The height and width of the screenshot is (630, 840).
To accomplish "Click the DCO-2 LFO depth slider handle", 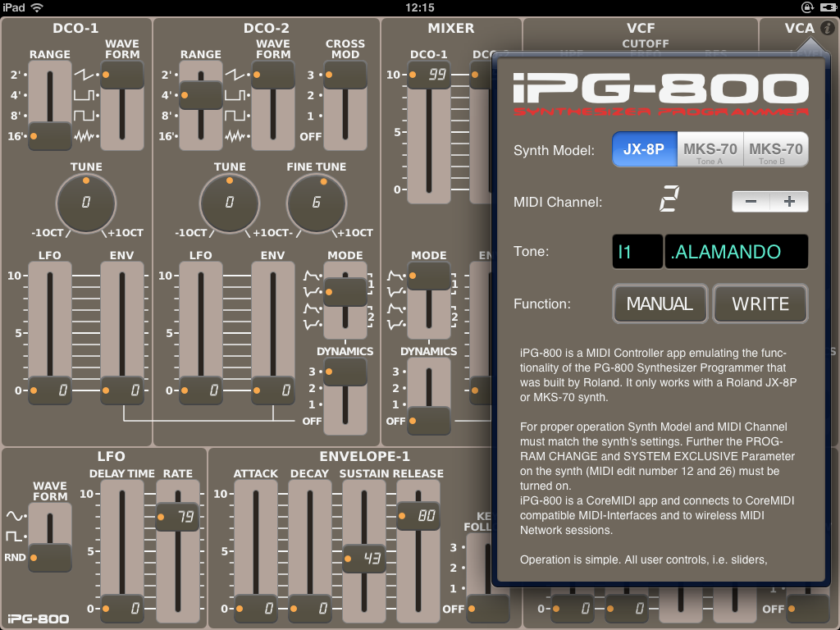I will tap(201, 390).
